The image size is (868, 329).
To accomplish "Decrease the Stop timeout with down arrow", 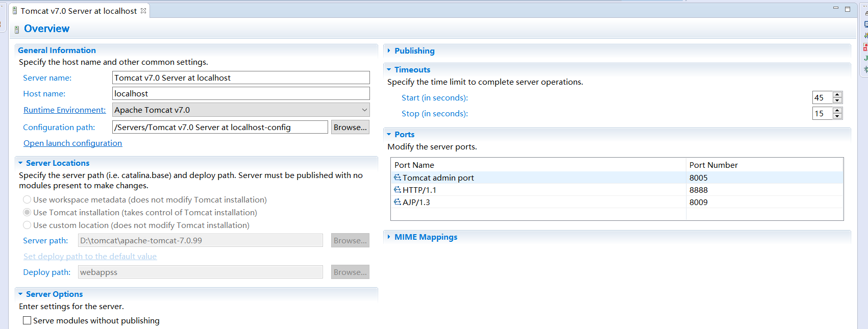I will 837,116.
